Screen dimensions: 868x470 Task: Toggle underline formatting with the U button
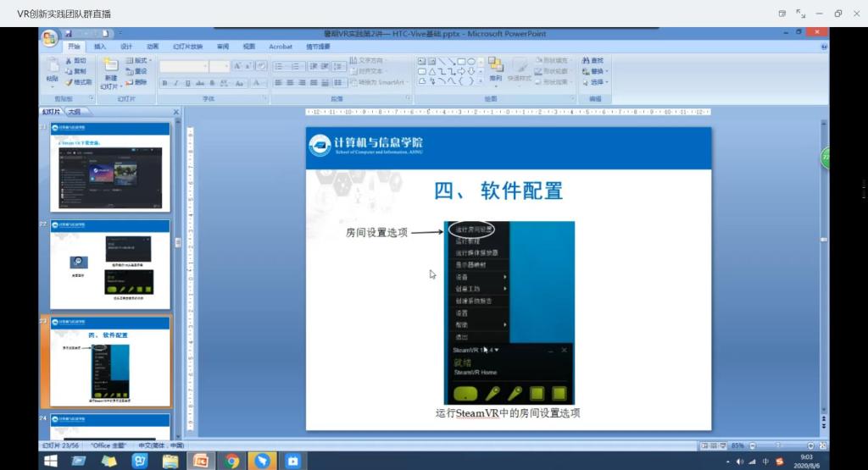(x=186, y=83)
